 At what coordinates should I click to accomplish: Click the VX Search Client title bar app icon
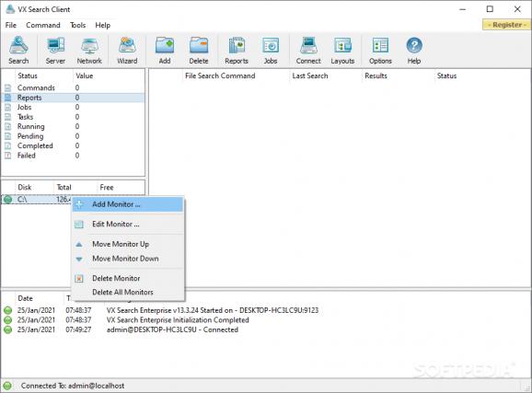click(10, 9)
